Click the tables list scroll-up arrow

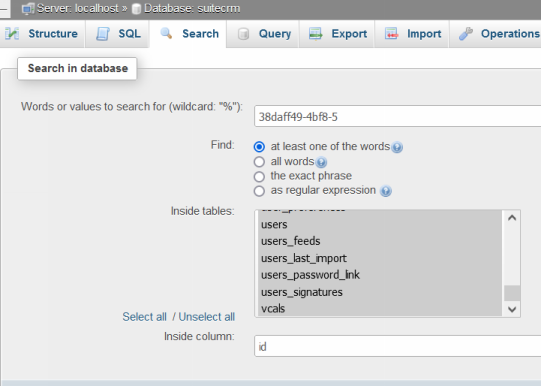tap(512, 218)
